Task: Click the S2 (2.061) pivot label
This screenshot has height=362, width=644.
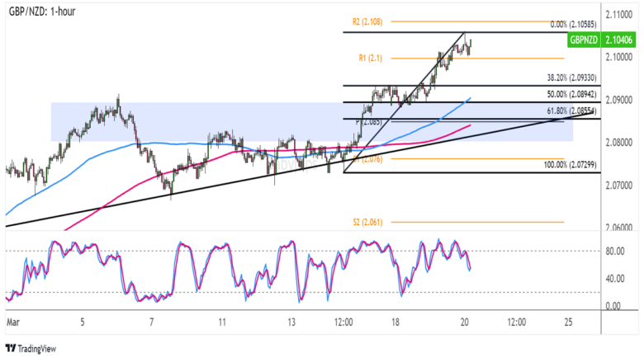Action: click(x=368, y=222)
